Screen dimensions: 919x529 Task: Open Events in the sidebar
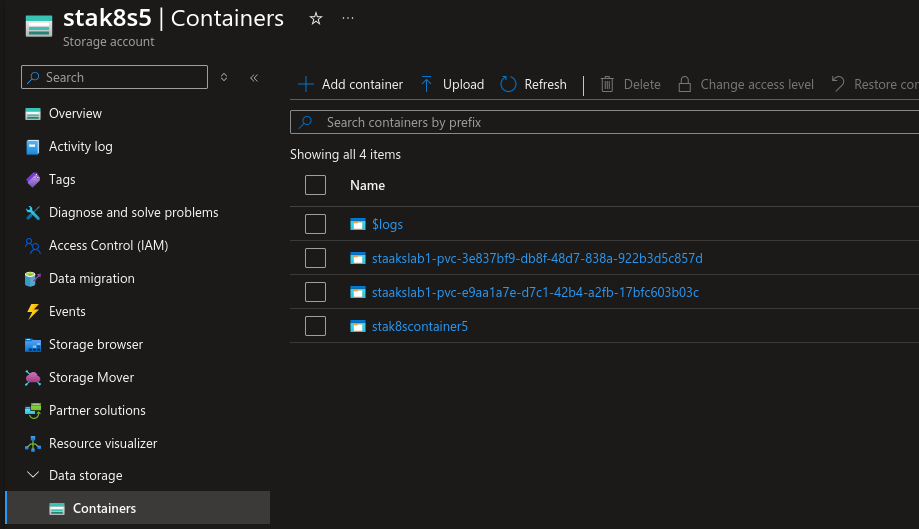point(67,312)
